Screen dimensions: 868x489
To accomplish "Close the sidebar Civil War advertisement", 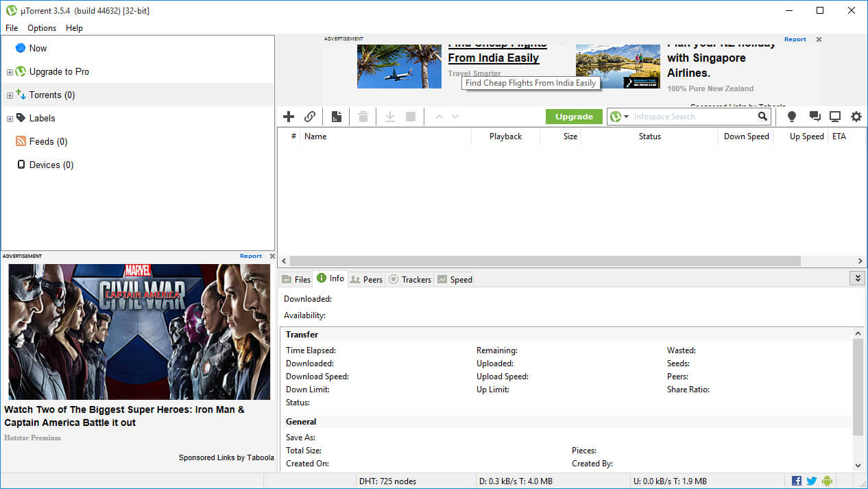I will 272,257.
